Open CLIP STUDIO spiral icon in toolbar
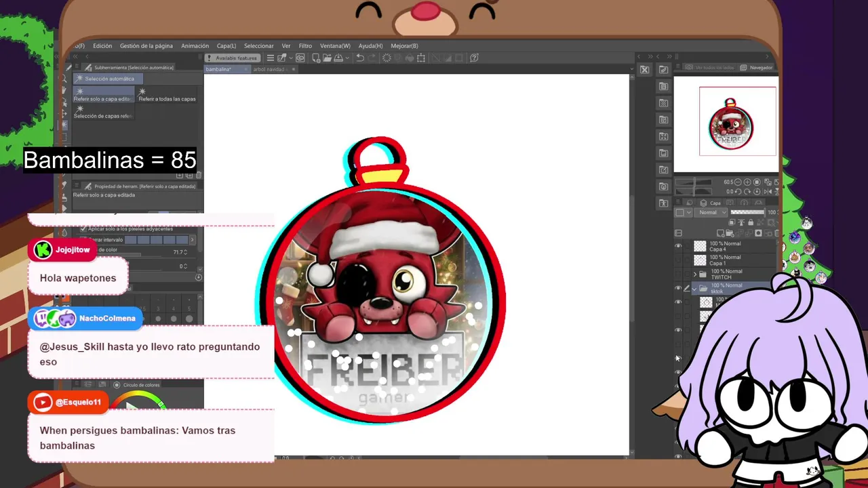 tap(300, 58)
